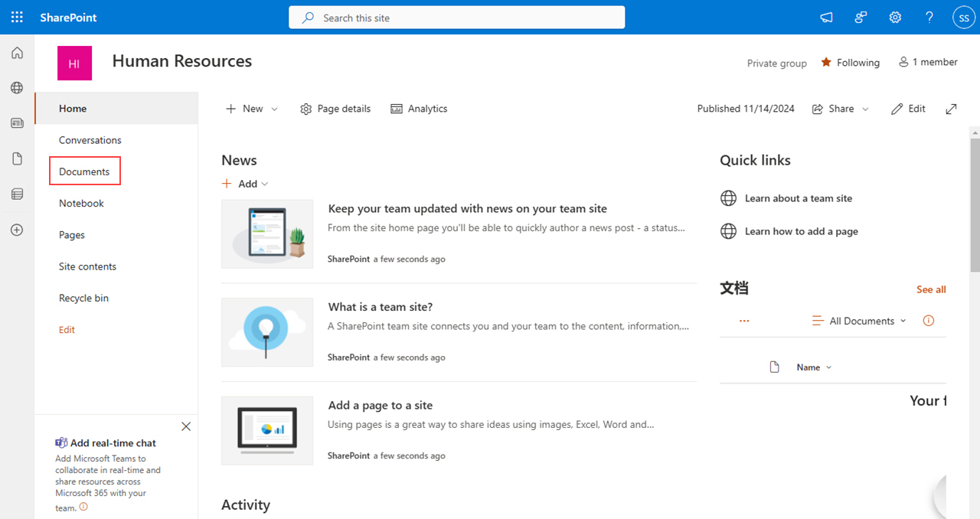Click the expand to full-screen arrow icon
The width and height of the screenshot is (980, 519).
[951, 109]
